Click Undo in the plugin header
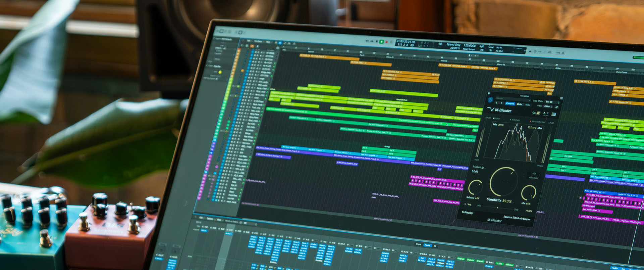 click(x=520, y=104)
